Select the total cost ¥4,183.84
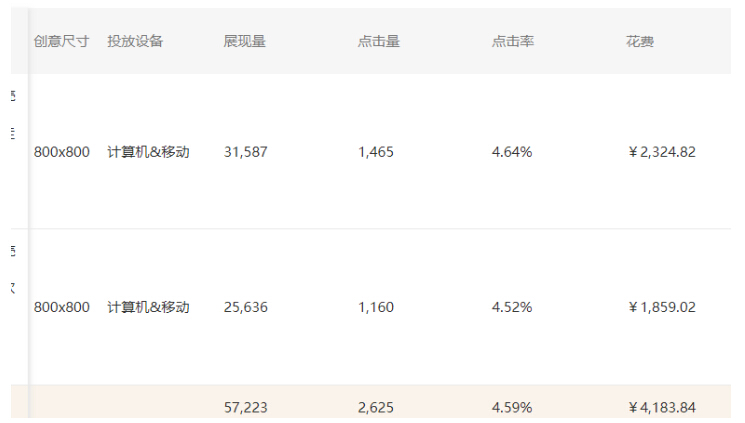This screenshot has height=423, width=745. [661, 407]
